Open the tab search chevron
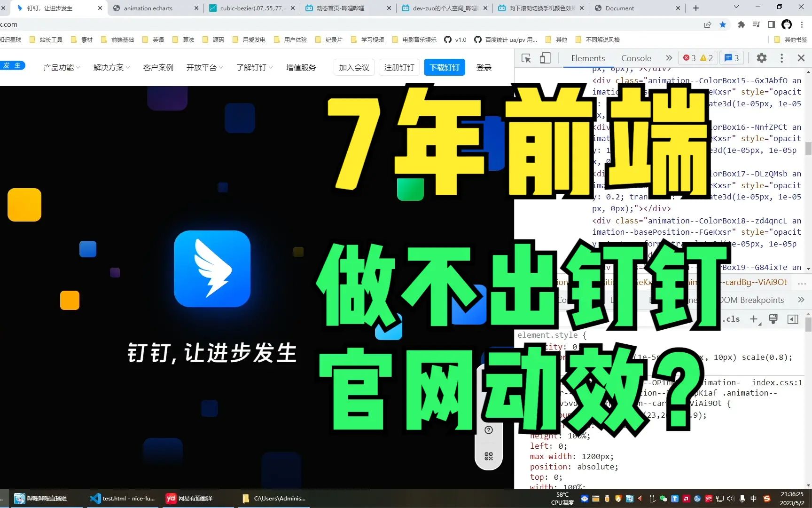Screen dimensions: 812x508 [x=736, y=7]
